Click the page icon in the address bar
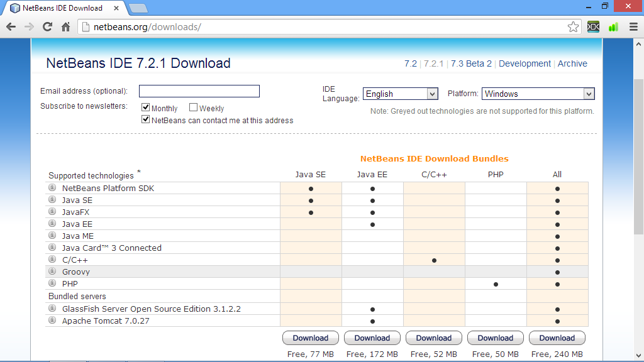The image size is (644, 362). pos(86,27)
